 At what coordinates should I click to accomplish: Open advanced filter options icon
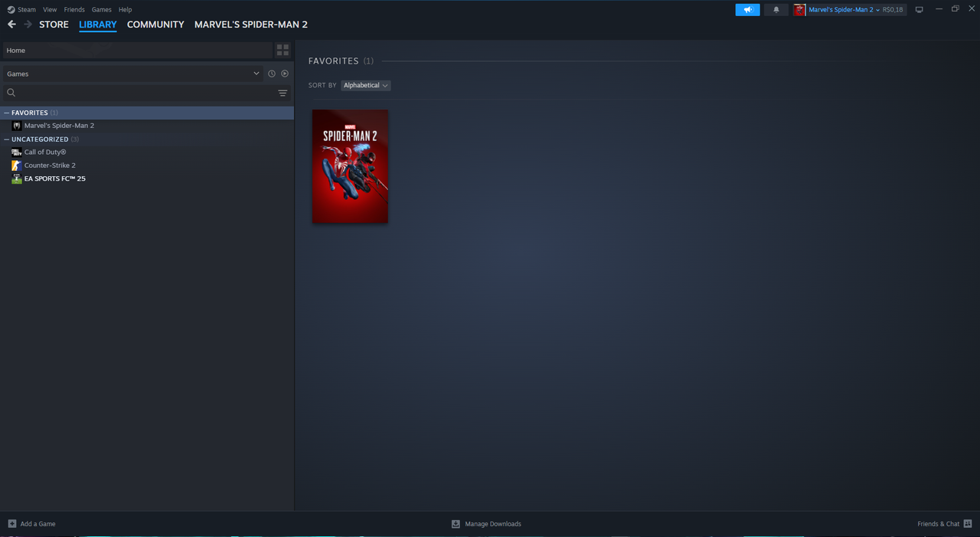(x=283, y=93)
